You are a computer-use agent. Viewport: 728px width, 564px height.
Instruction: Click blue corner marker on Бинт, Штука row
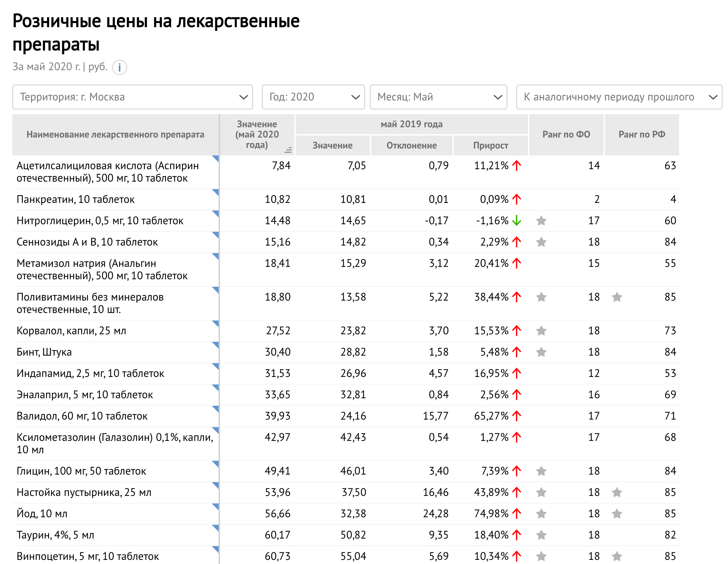tap(216, 345)
